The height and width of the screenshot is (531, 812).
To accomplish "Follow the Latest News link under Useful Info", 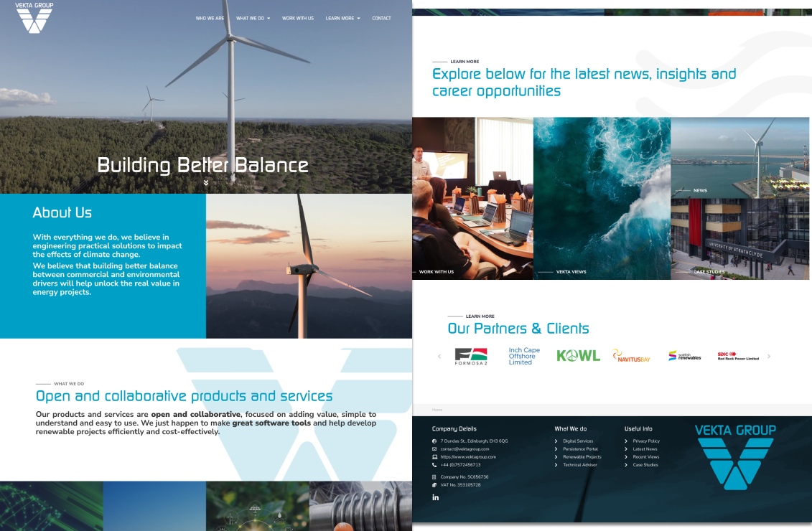I will pyautogui.click(x=644, y=448).
